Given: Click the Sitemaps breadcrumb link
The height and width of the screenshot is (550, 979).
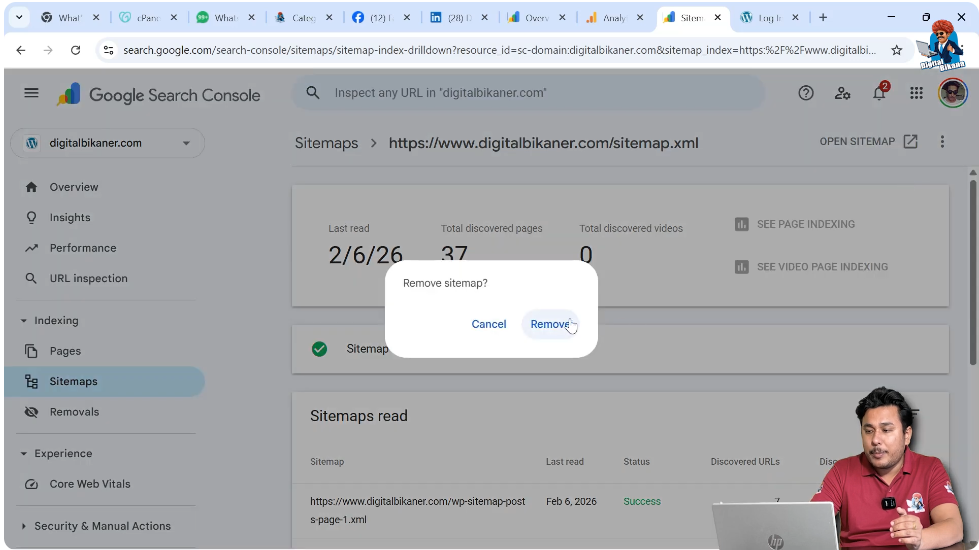Looking at the screenshot, I should (327, 143).
